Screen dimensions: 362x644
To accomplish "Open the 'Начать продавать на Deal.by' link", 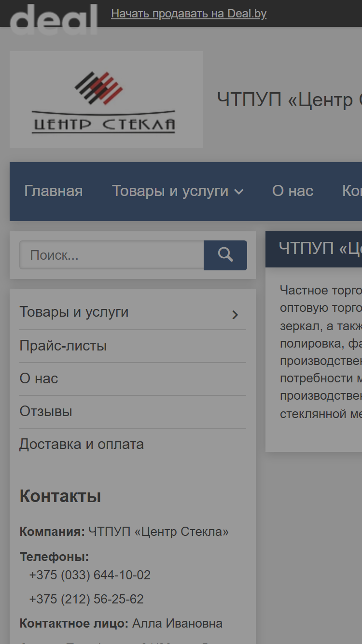I will point(189,14).
